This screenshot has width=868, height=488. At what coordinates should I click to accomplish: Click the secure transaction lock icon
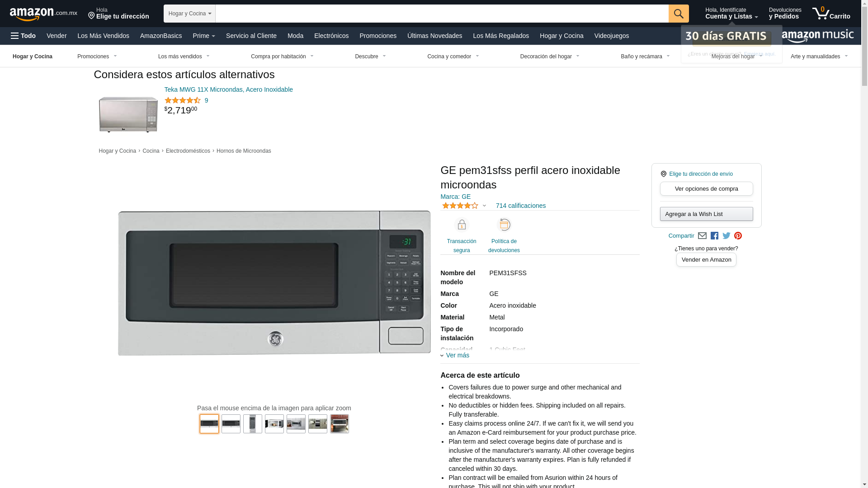pyautogui.click(x=462, y=225)
